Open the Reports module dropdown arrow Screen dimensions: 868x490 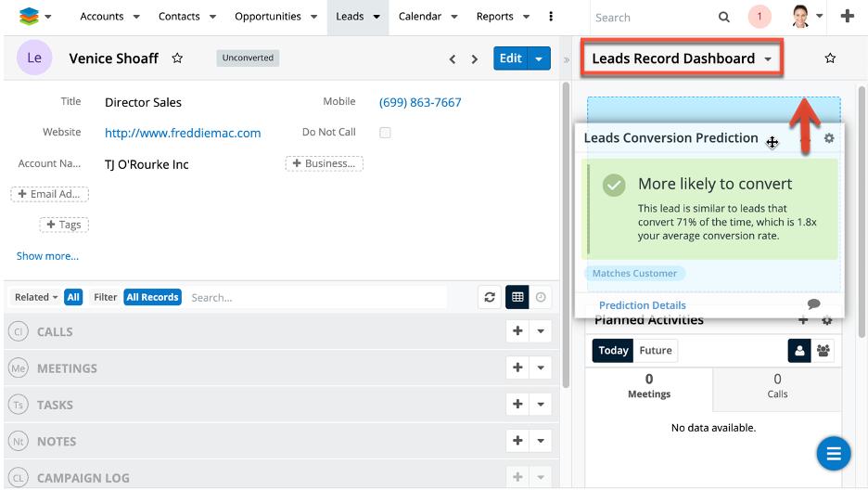(x=526, y=17)
